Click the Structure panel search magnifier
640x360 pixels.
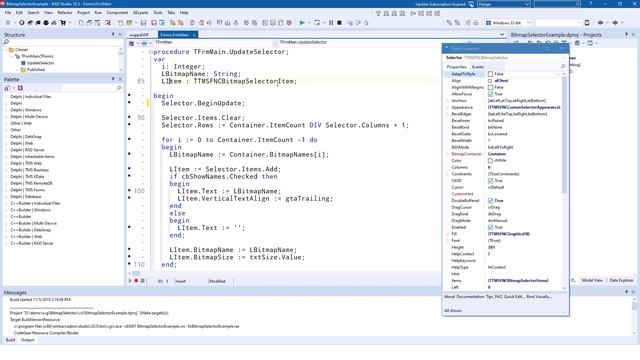point(6,42)
